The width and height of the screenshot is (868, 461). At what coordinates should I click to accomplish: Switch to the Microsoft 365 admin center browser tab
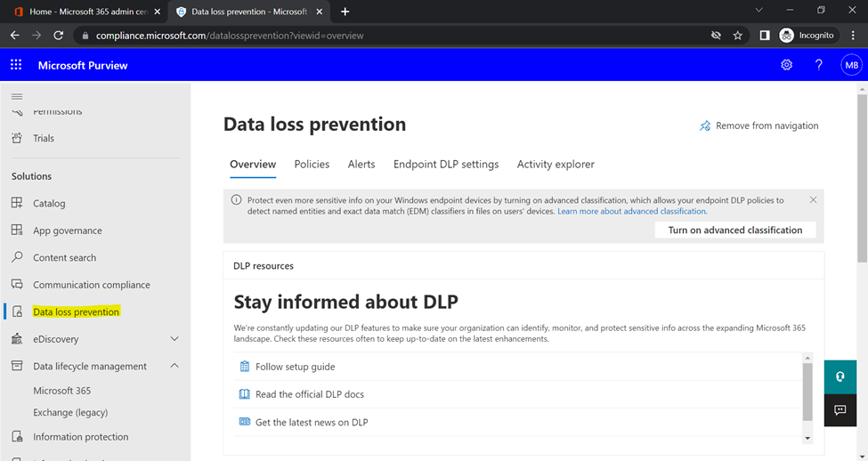tap(85, 12)
